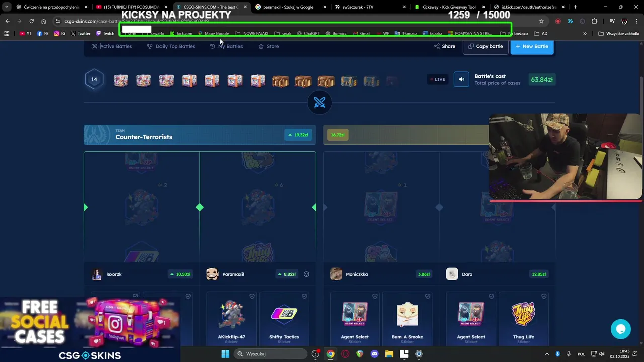The width and height of the screenshot is (644, 362).
Task: Open the apps grid in bookmarks bar
Action: [7, 34]
